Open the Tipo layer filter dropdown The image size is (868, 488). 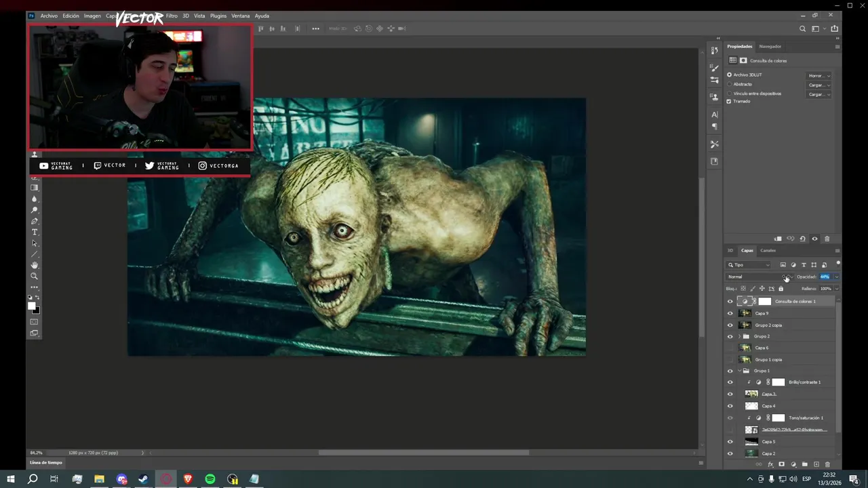click(749, 265)
